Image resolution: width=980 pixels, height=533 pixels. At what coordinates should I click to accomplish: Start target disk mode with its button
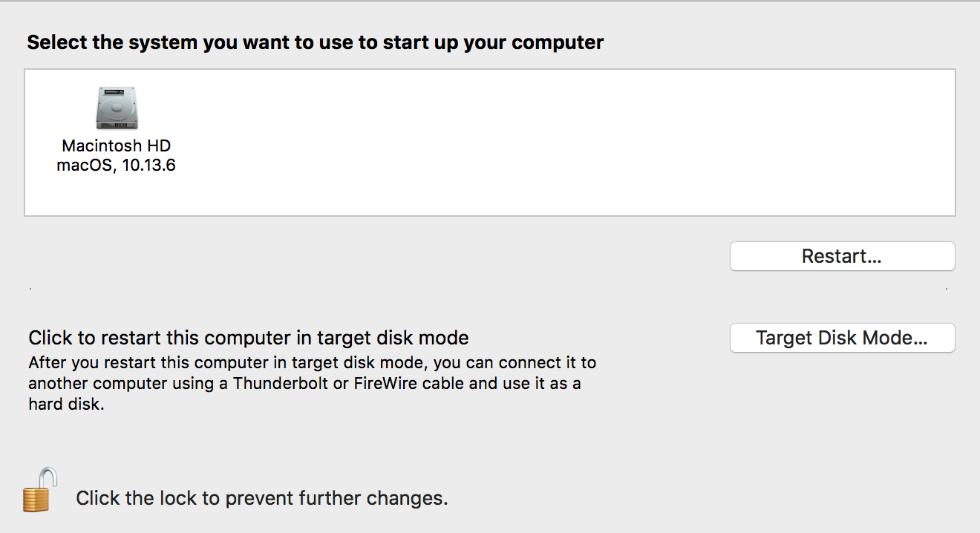tap(842, 339)
